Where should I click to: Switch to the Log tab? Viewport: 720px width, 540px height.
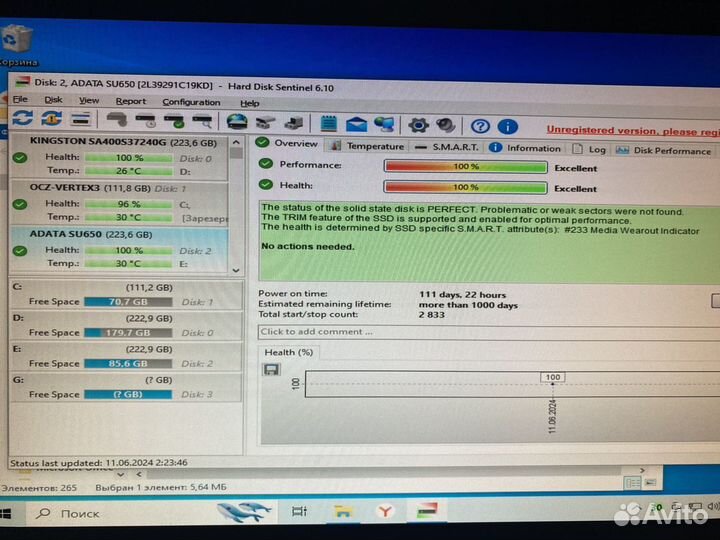[x=590, y=149]
